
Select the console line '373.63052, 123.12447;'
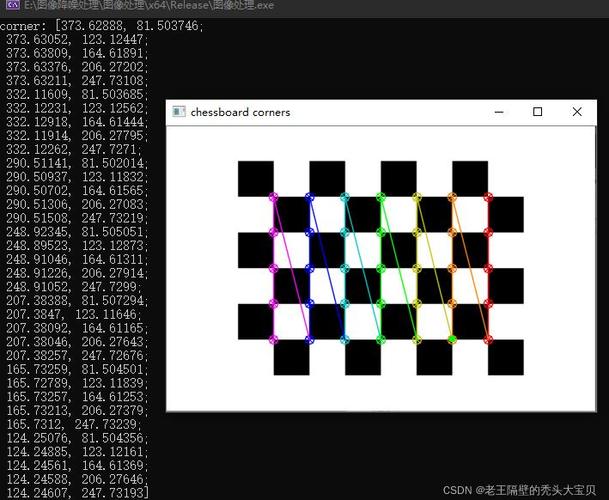77,40
